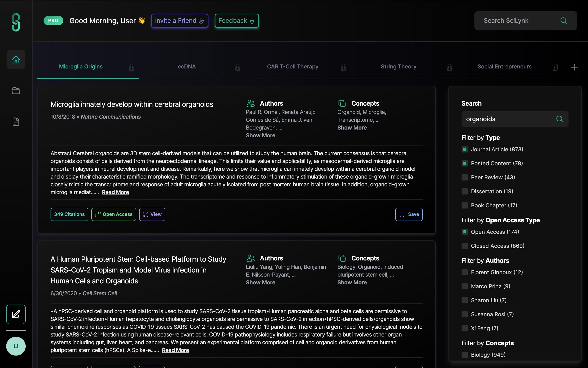The height and width of the screenshot is (368, 588).
Task: Click the Invite a Friend button
Action: point(179,21)
